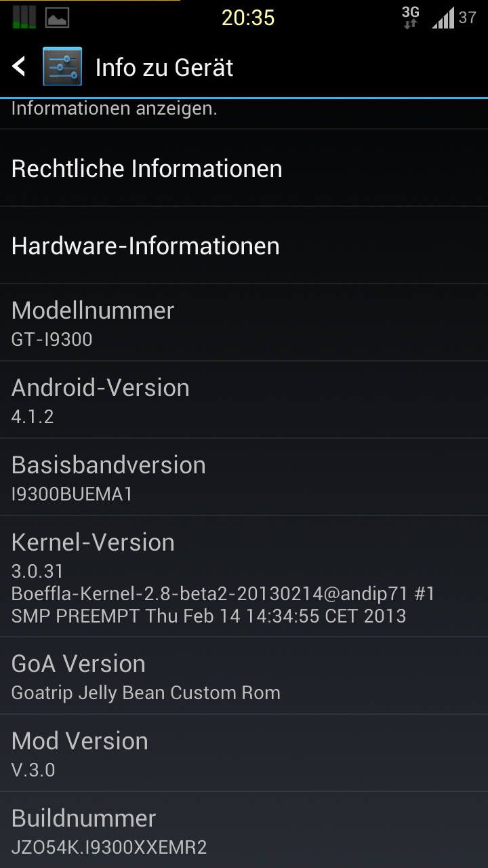488x868 pixels.
Task: Tap the Mod Version V.3.0 entry
Action: click(244, 753)
